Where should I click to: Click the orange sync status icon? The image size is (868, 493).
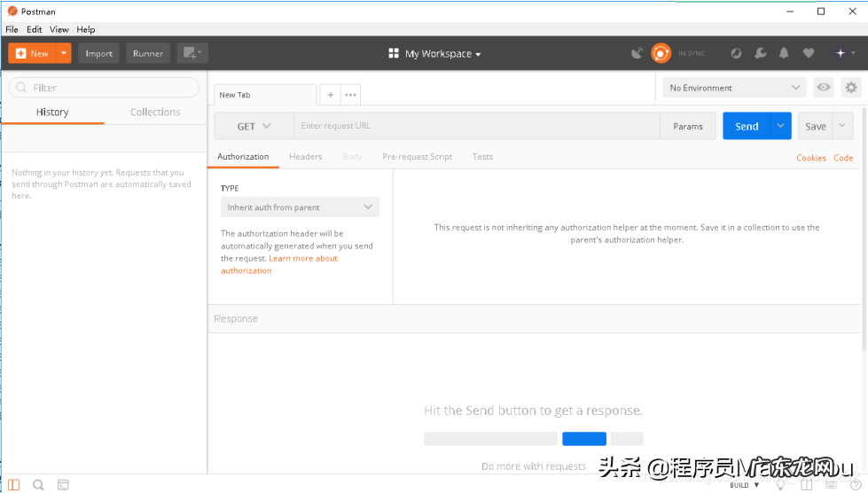tap(661, 53)
